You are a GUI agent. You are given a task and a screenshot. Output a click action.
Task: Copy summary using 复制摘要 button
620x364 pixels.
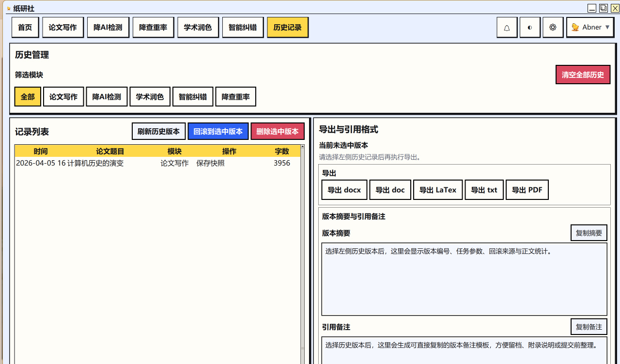pyautogui.click(x=589, y=233)
